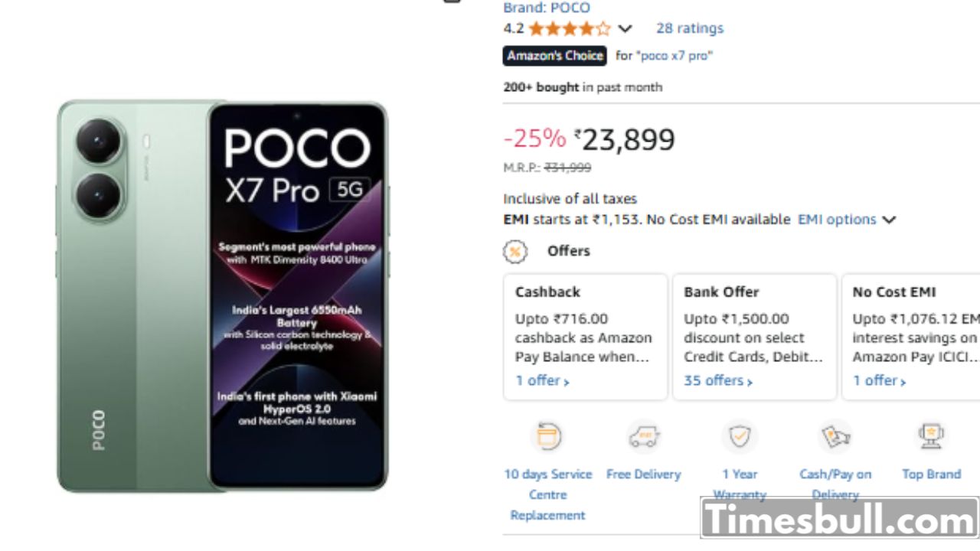Click the star rating icons
980x551 pixels.
tap(570, 29)
